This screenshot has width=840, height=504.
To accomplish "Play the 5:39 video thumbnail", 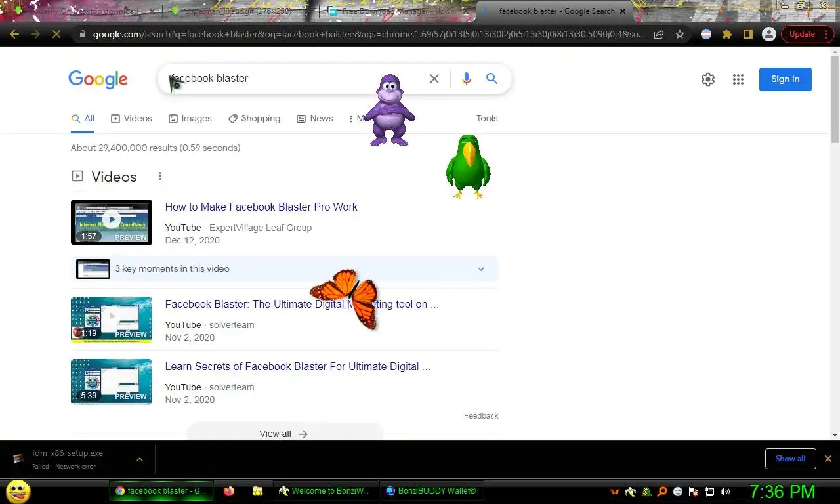I will pos(112,382).
